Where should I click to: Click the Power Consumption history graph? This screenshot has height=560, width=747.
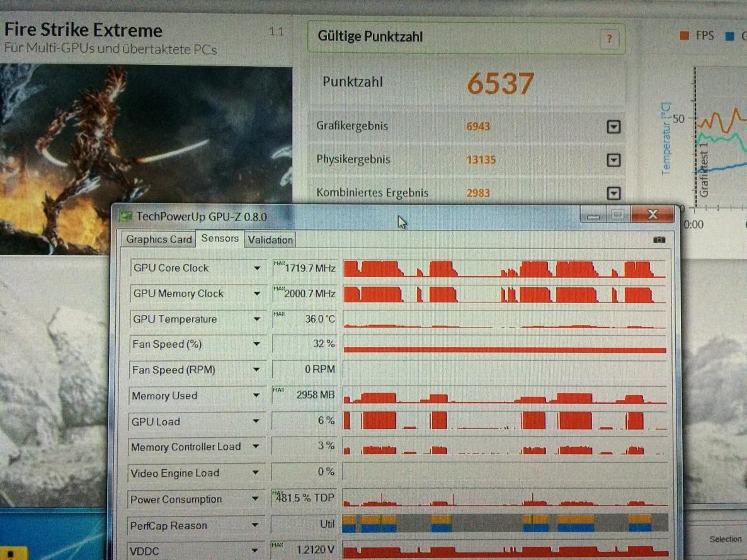click(x=505, y=498)
